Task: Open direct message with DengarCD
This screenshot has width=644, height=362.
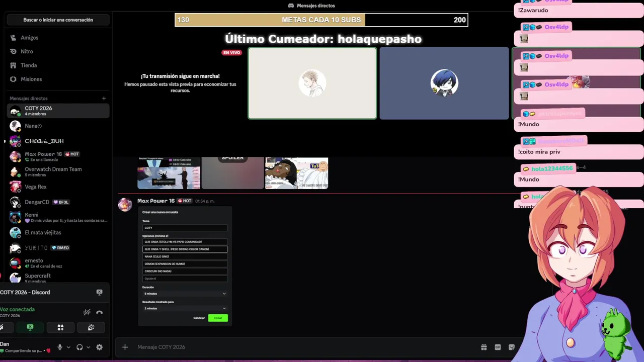Action: 58,202
